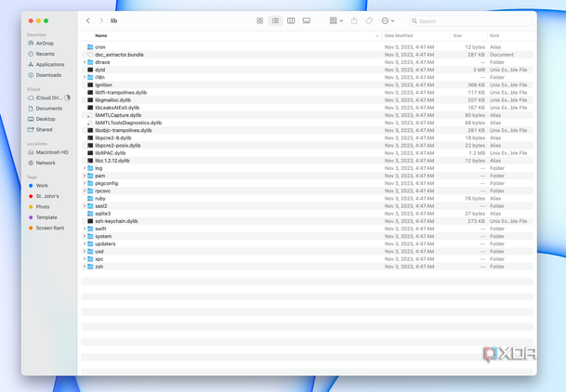Select the red St. John's tag
This screenshot has height=392, width=566.
click(x=47, y=196)
